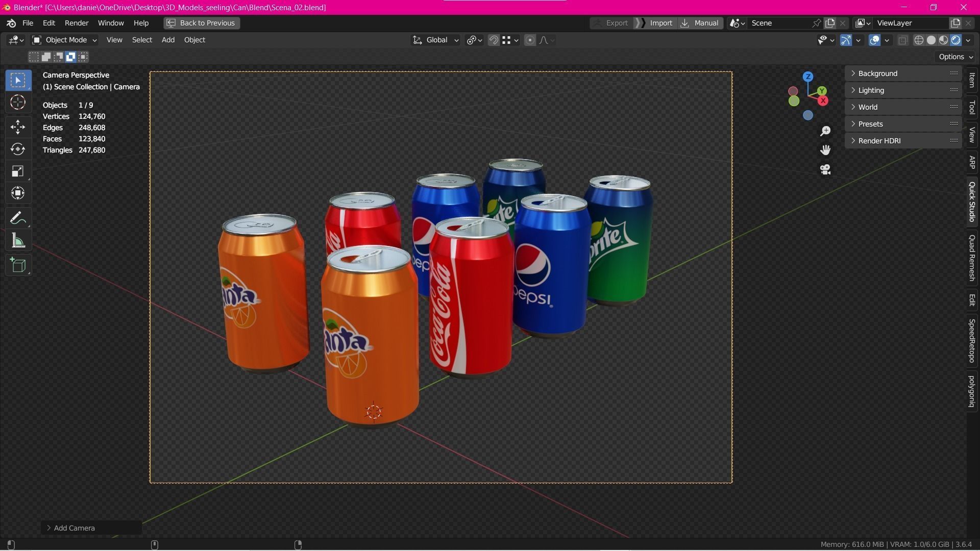Toggle X-ray mode
This screenshot has width=980, height=551.
tap(902, 40)
